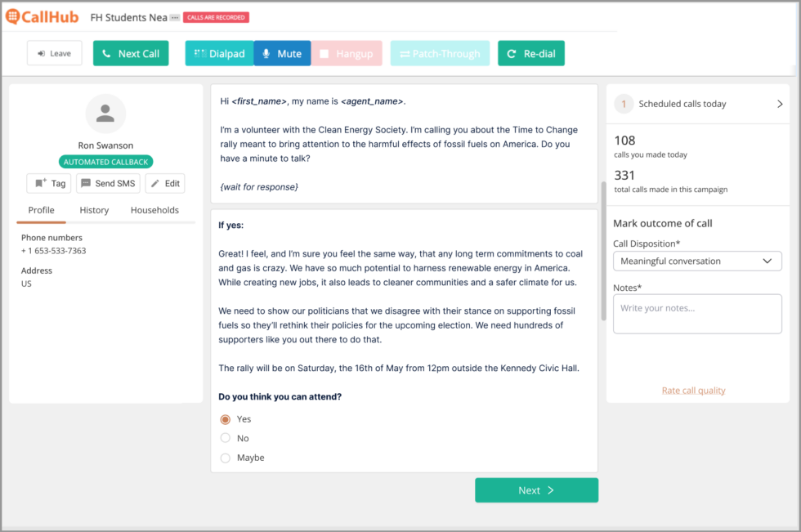Click the CallHub logo
801x532 pixels.
coord(42,17)
